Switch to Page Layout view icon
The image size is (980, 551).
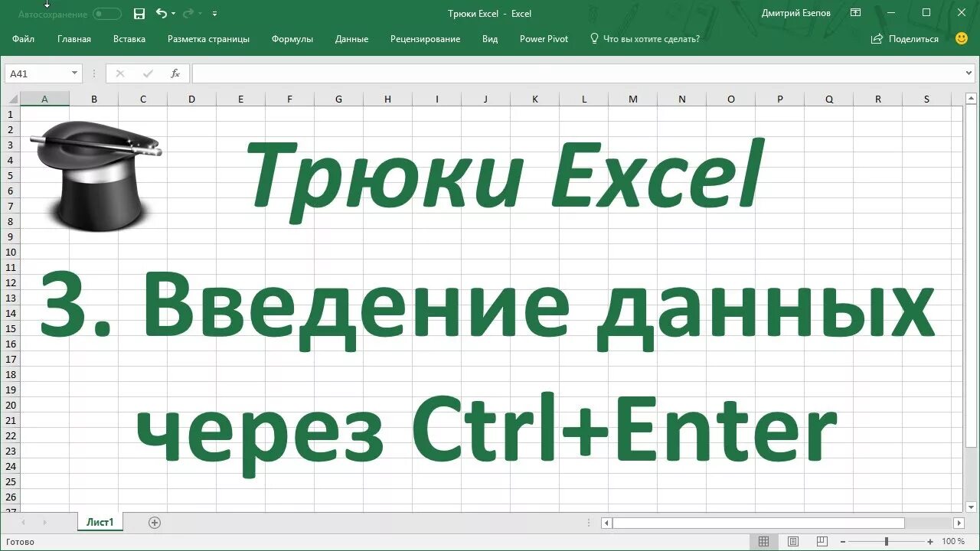tap(792, 541)
